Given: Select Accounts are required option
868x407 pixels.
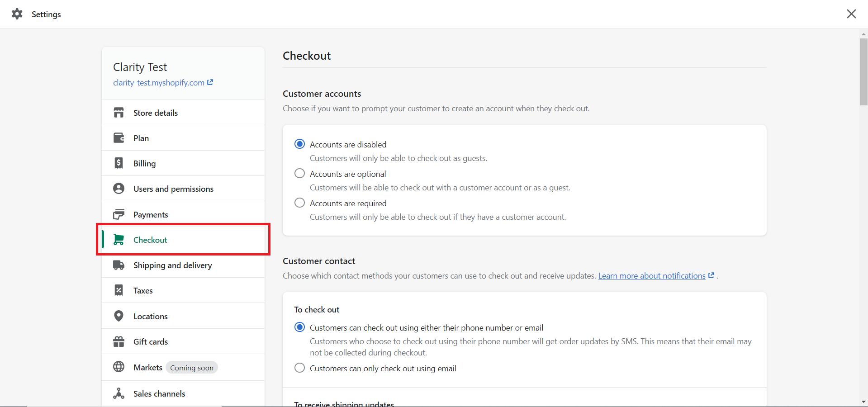Looking at the screenshot, I should [299, 203].
